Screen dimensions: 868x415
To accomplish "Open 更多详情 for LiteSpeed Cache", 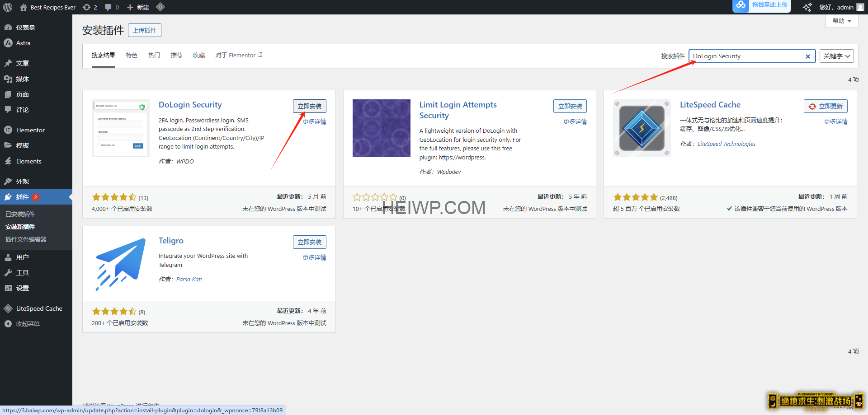I will point(835,121).
